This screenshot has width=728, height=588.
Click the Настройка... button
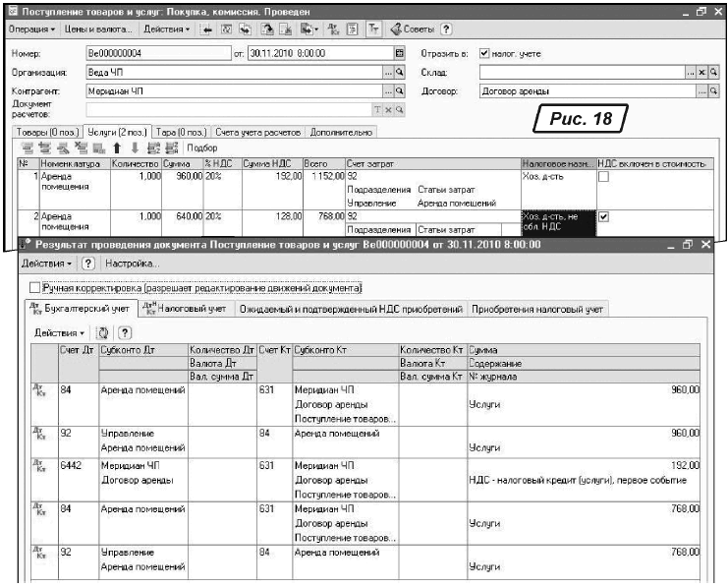tap(132, 264)
